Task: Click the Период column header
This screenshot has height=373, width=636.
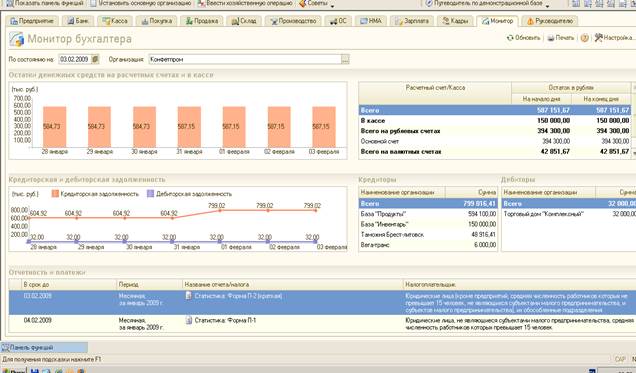Action: (149, 285)
